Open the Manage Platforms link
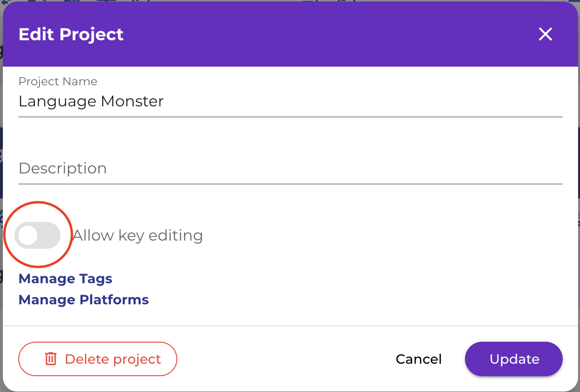 [83, 300]
